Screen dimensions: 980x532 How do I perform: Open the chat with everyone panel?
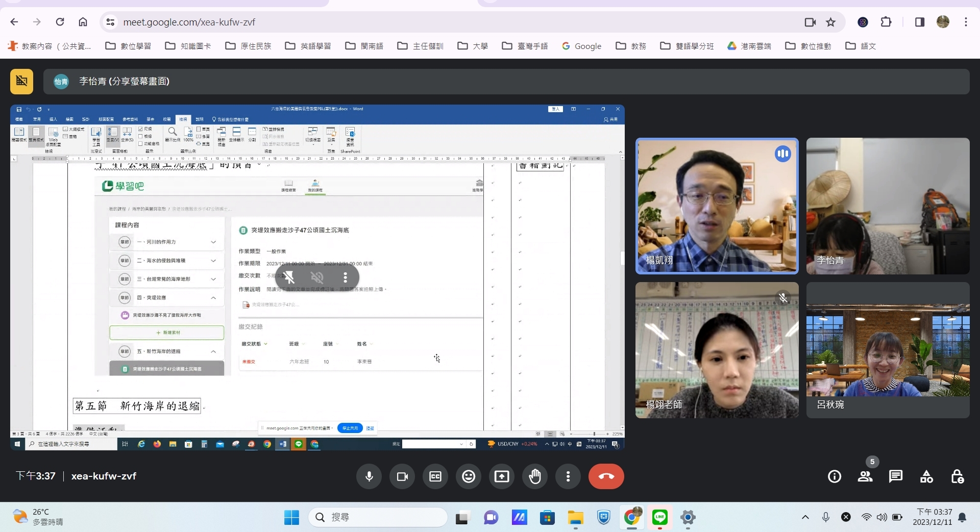pyautogui.click(x=896, y=476)
